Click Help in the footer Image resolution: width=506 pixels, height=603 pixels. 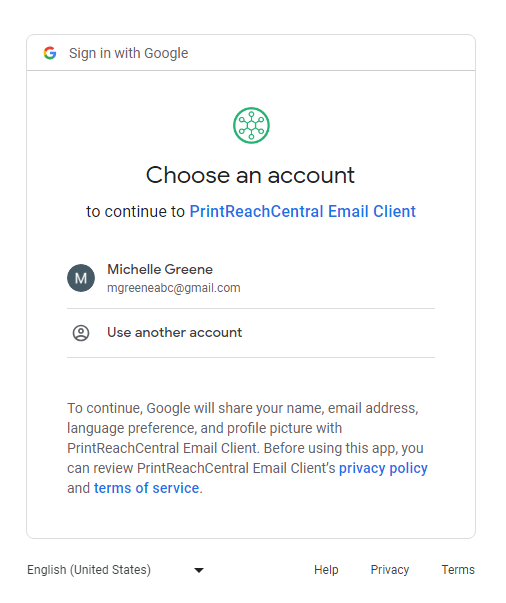click(326, 570)
